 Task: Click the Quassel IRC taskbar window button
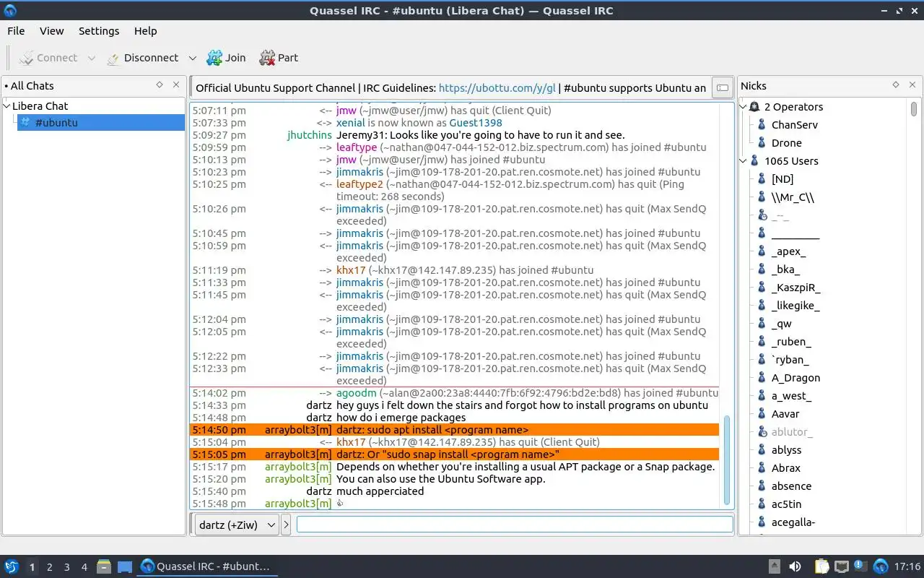206,566
